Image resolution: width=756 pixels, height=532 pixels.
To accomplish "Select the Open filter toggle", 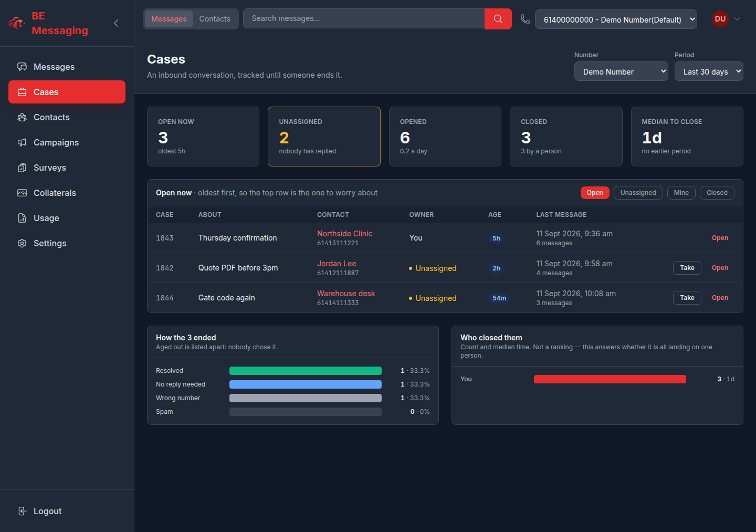I will pyautogui.click(x=595, y=193).
